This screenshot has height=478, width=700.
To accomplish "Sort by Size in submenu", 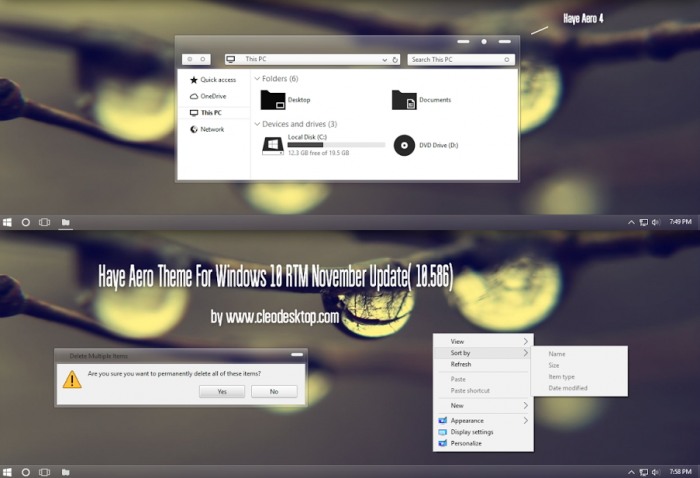I will click(x=579, y=366).
